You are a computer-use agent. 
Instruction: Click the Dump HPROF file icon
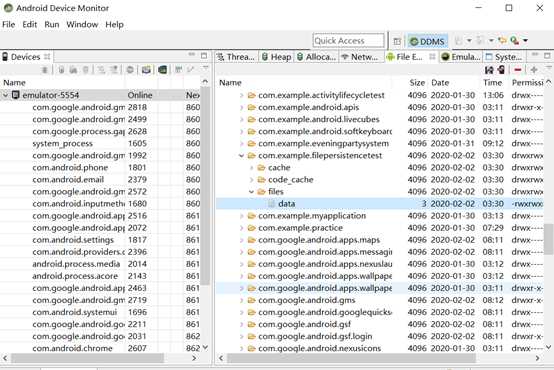pos(73,70)
